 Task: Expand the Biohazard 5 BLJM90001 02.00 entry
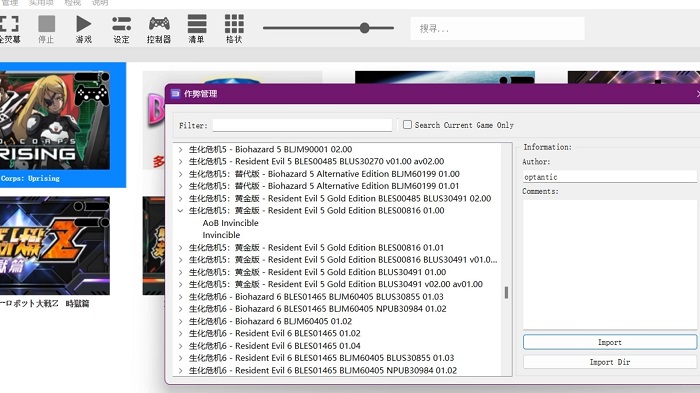click(180, 149)
